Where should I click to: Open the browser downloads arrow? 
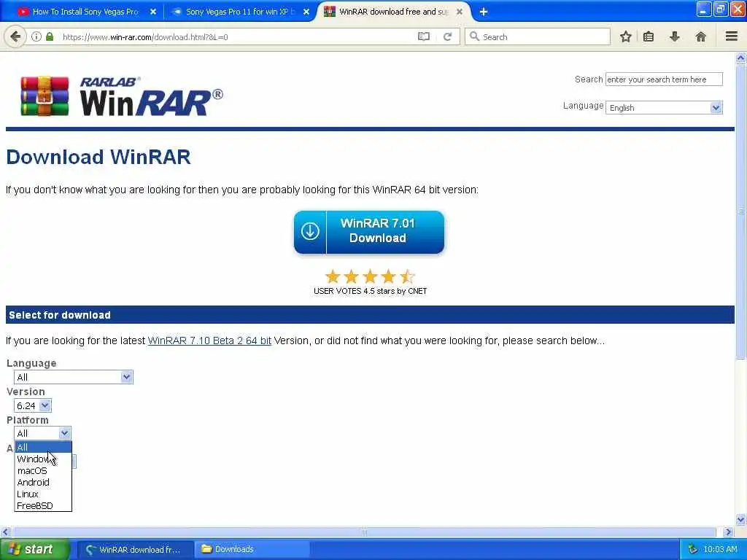pos(674,36)
